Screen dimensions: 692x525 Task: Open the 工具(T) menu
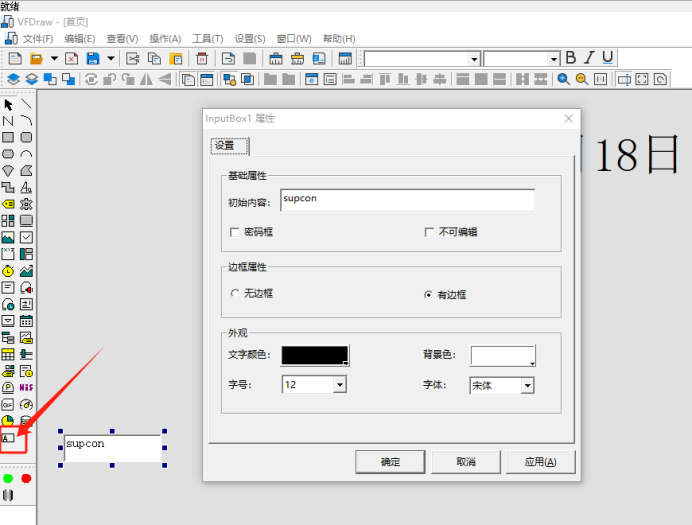(x=208, y=39)
